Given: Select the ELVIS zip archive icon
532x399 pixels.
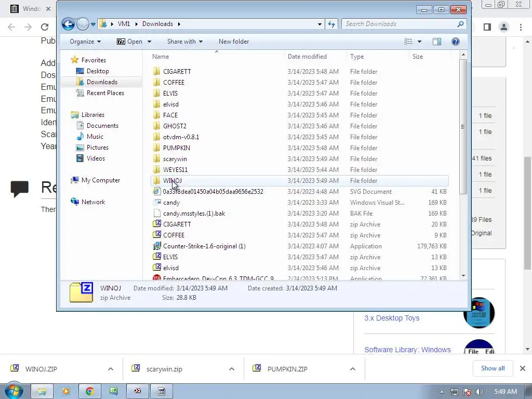Looking at the screenshot, I should 156,257.
